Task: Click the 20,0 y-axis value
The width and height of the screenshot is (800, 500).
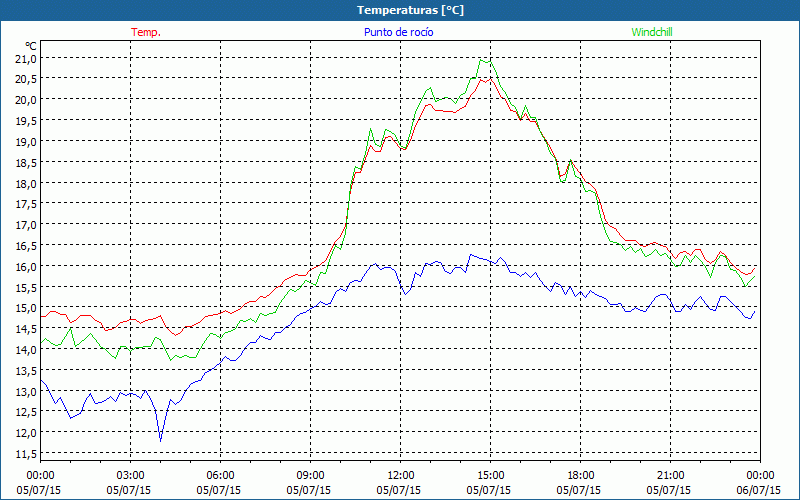Action: (x=27, y=100)
